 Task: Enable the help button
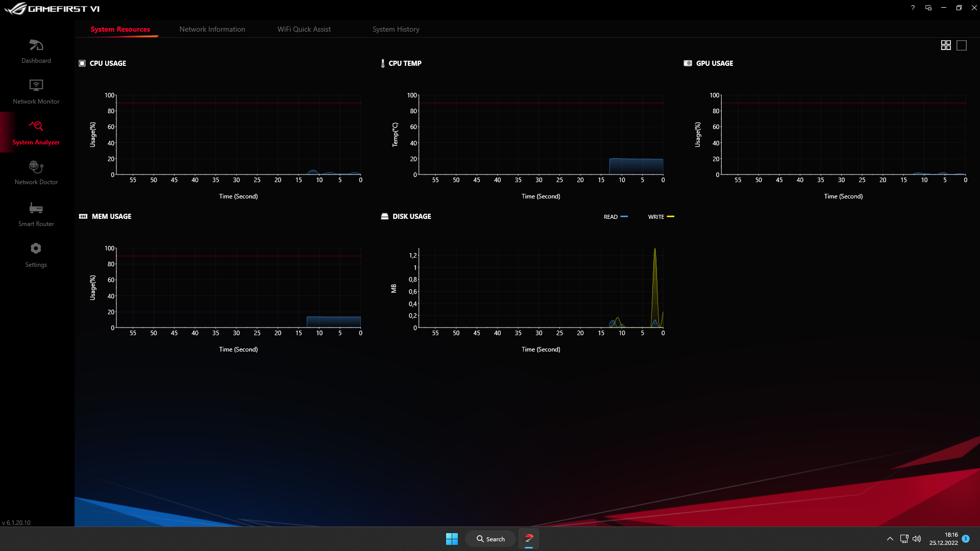(913, 8)
